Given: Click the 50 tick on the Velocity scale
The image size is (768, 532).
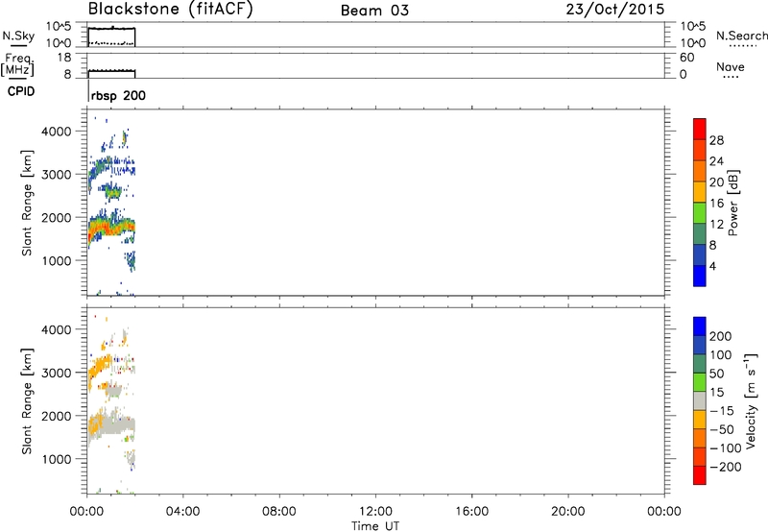Looking at the screenshot, I should pyautogui.click(x=716, y=374).
